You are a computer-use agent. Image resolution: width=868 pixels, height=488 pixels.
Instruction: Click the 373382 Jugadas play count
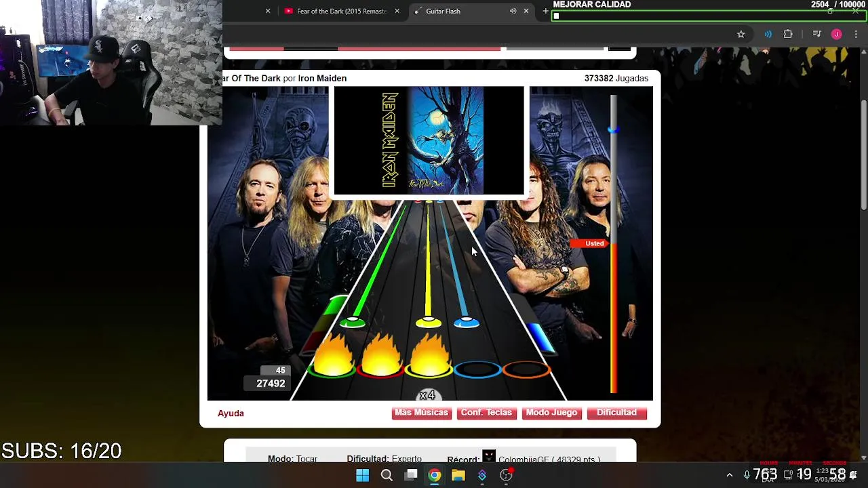click(616, 78)
